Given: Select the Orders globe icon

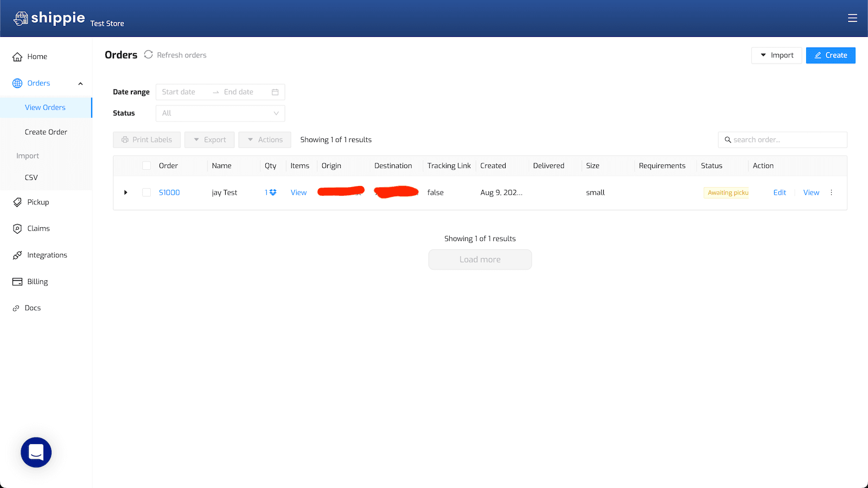Looking at the screenshot, I should pyautogui.click(x=17, y=82).
